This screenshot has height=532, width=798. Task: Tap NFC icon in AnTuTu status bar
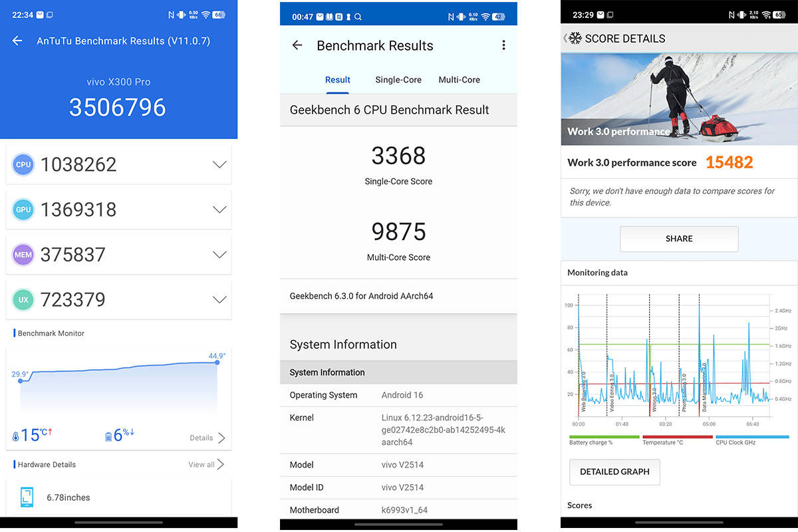(171, 14)
